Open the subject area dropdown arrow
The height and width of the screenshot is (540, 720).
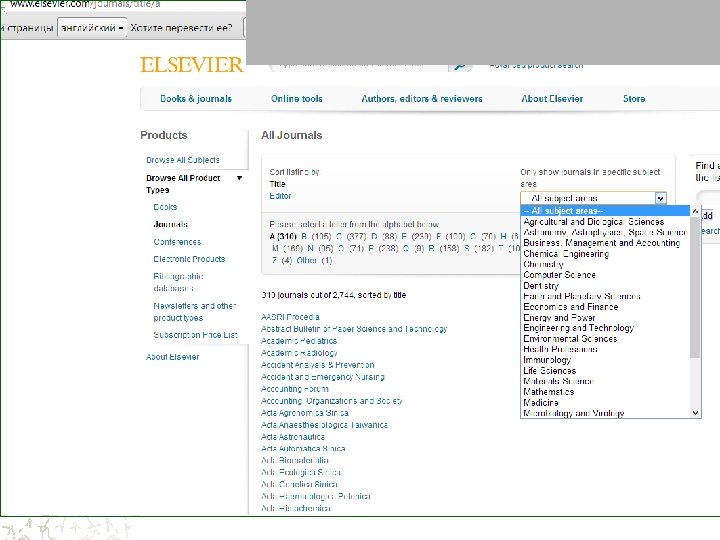[x=660, y=198]
